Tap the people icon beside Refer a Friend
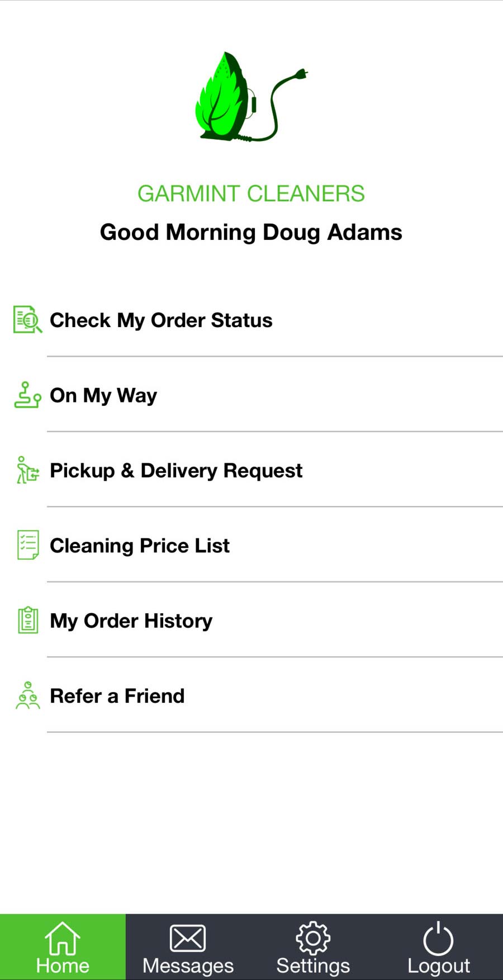The height and width of the screenshot is (980, 503). pyautogui.click(x=27, y=695)
